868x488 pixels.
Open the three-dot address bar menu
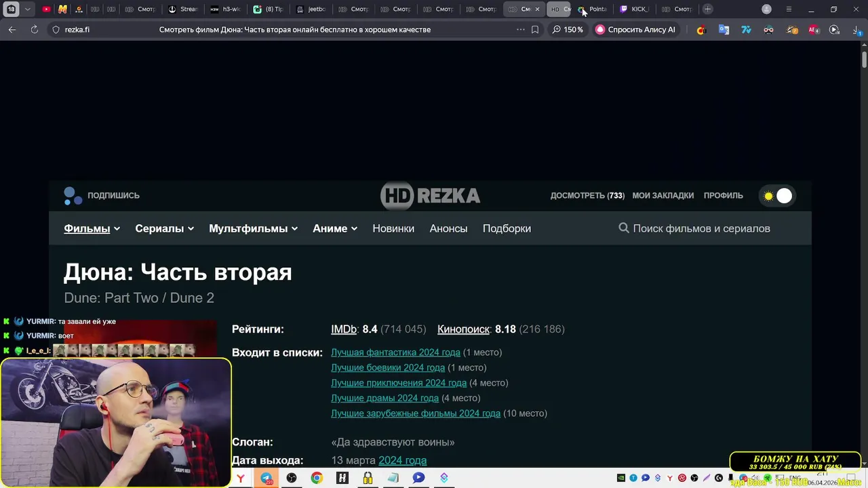tap(520, 30)
